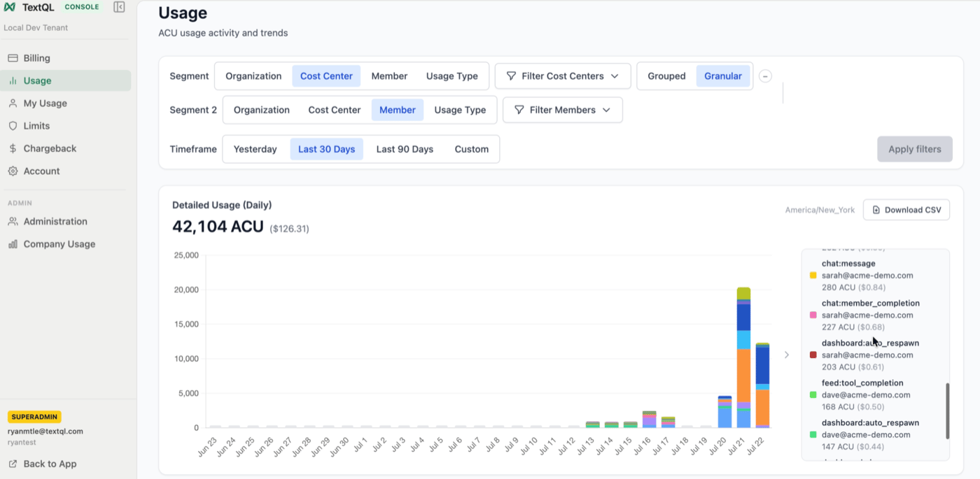This screenshot has height=479, width=980.
Task: Collapse the sidebar with the panel icon
Action: pos(119,7)
